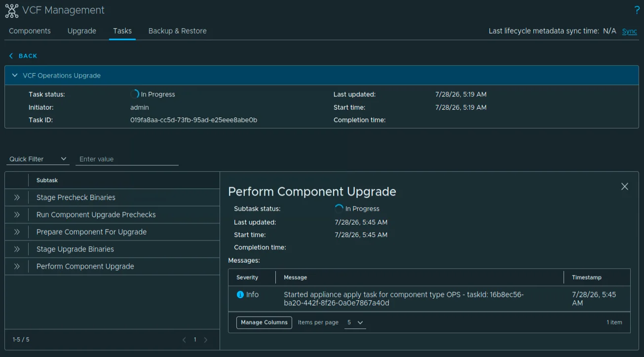The height and width of the screenshot is (357, 644).
Task: Select Perform Component Upgrade subtask text
Action: [x=85, y=267]
